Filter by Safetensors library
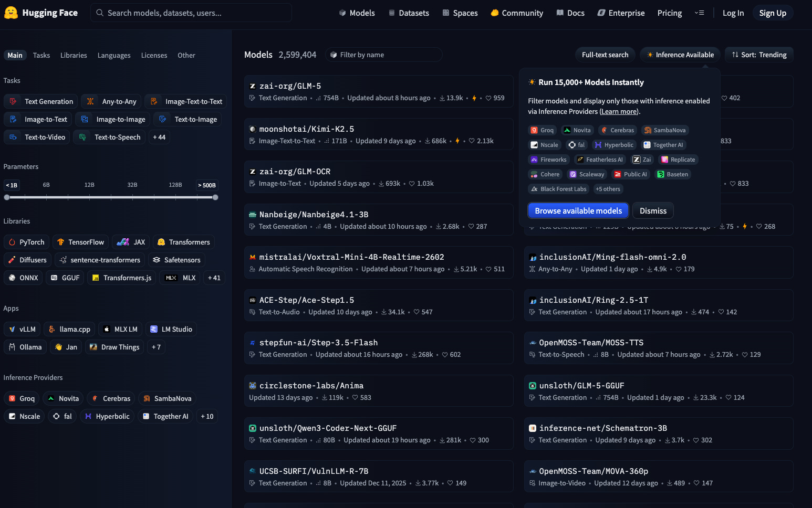812x508 pixels. pos(176,260)
